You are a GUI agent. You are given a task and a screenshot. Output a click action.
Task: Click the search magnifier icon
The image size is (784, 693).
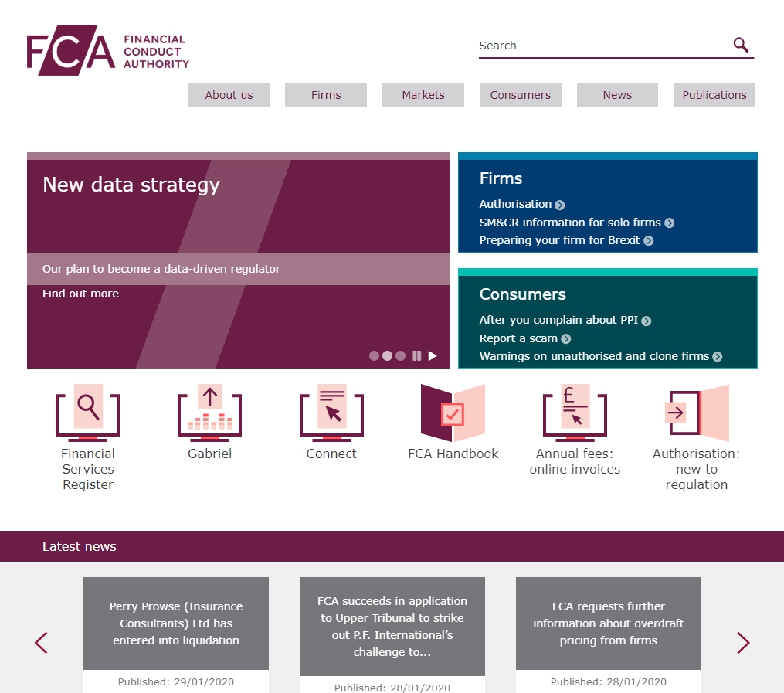[x=741, y=45]
